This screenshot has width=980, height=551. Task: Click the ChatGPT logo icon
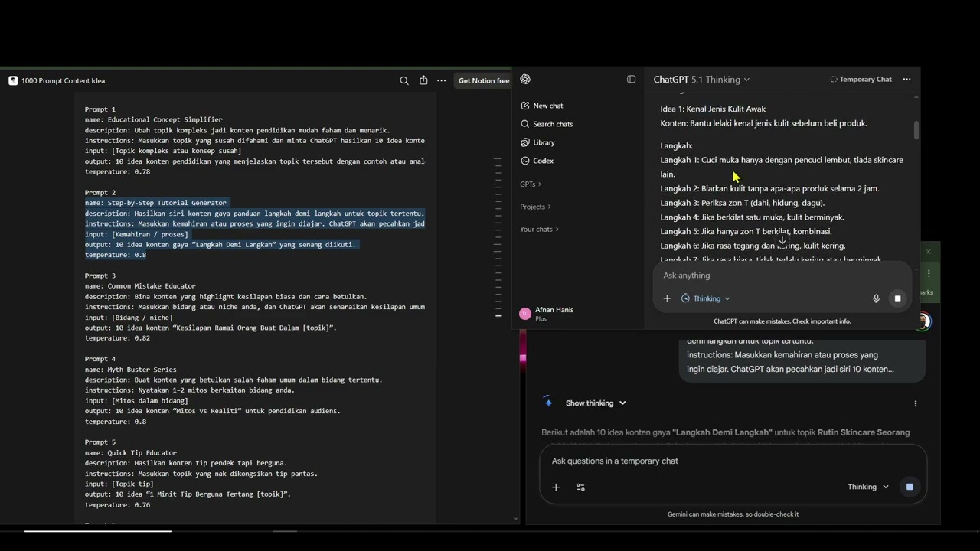[525, 80]
